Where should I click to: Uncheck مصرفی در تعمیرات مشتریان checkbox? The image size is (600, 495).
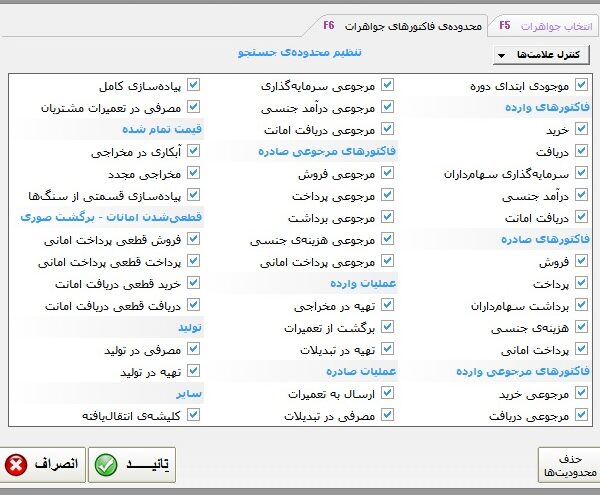click(193, 107)
